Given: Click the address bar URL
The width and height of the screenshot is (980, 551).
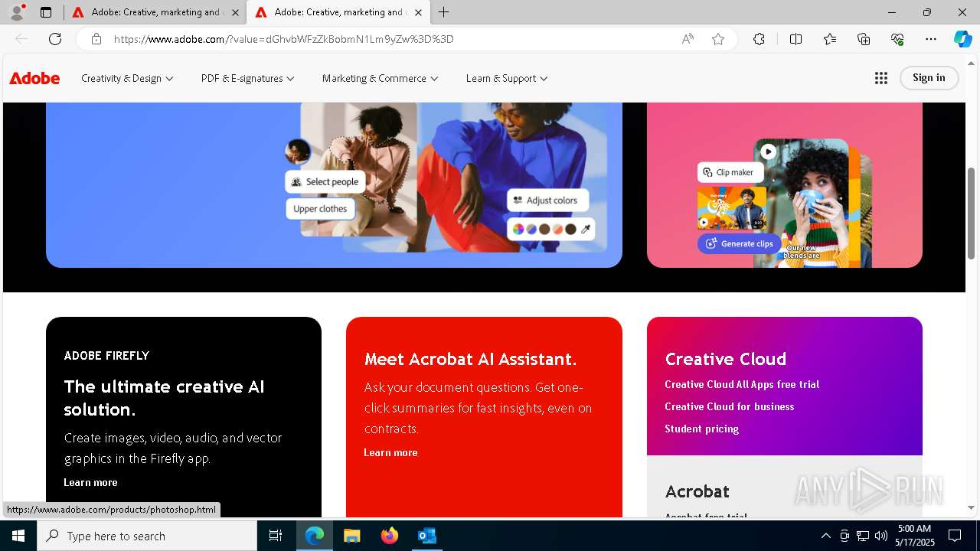Looking at the screenshot, I should pyautogui.click(x=284, y=39).
